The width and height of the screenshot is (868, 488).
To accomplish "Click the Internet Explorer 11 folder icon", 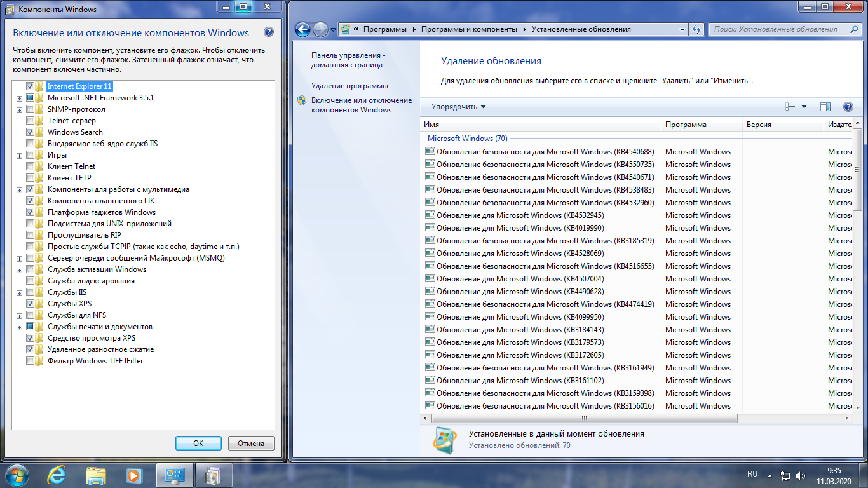I will coord(40,86).
